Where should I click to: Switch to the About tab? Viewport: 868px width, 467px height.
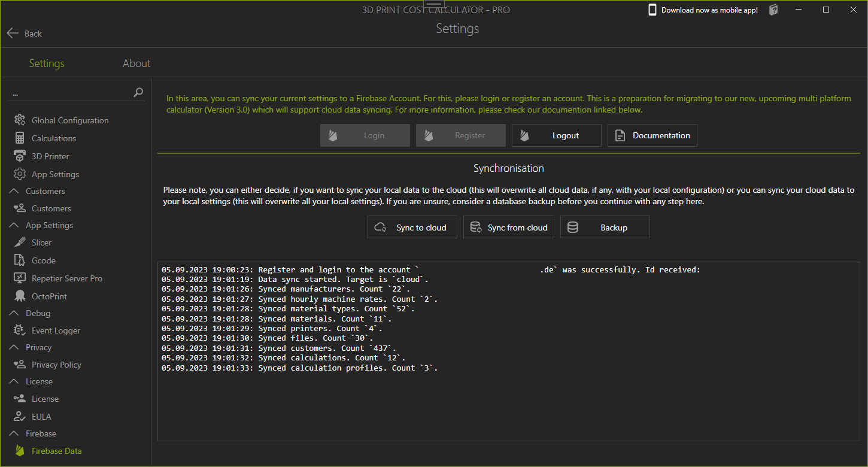(x=136, y=63)
